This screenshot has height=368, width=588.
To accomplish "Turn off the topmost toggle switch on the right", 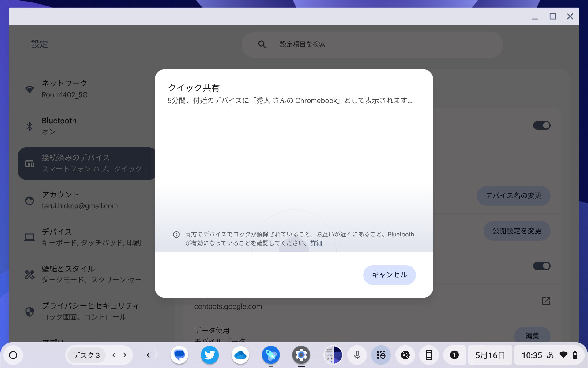I will [x=542, y=125].
